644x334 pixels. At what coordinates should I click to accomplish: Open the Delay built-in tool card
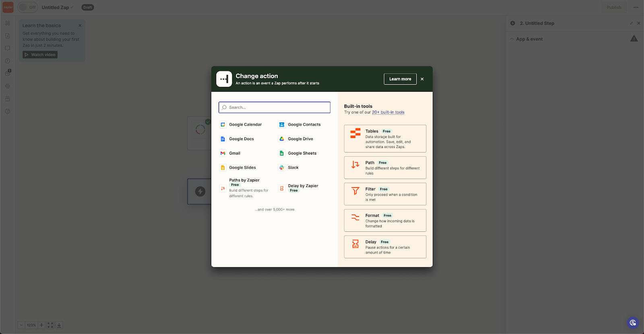385,247
